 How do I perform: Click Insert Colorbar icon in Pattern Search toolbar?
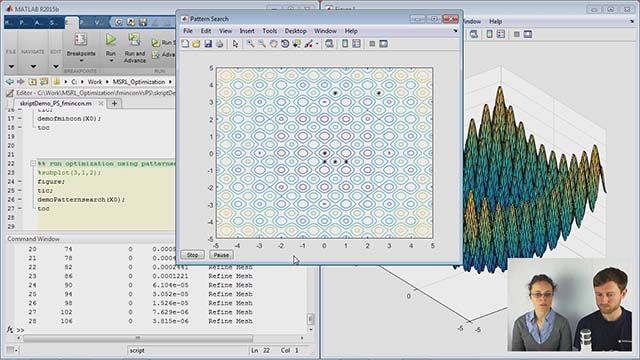345,44
